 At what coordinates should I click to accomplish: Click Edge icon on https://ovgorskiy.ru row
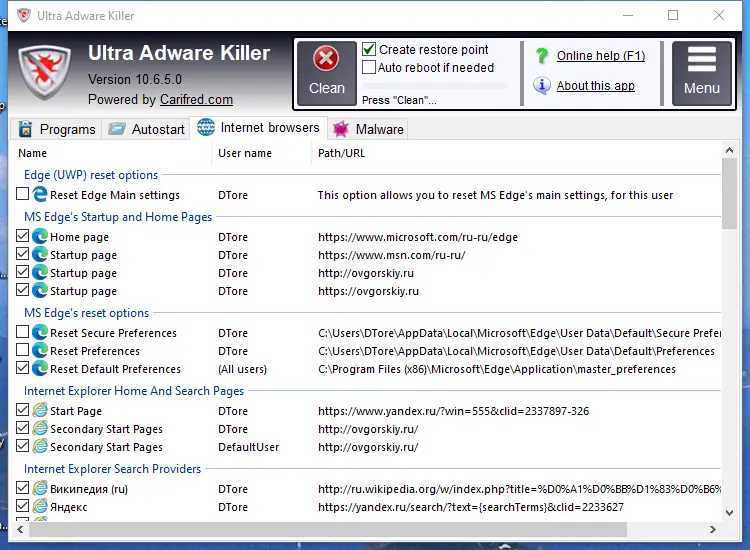pyautogui.click(x=40, y=290)
